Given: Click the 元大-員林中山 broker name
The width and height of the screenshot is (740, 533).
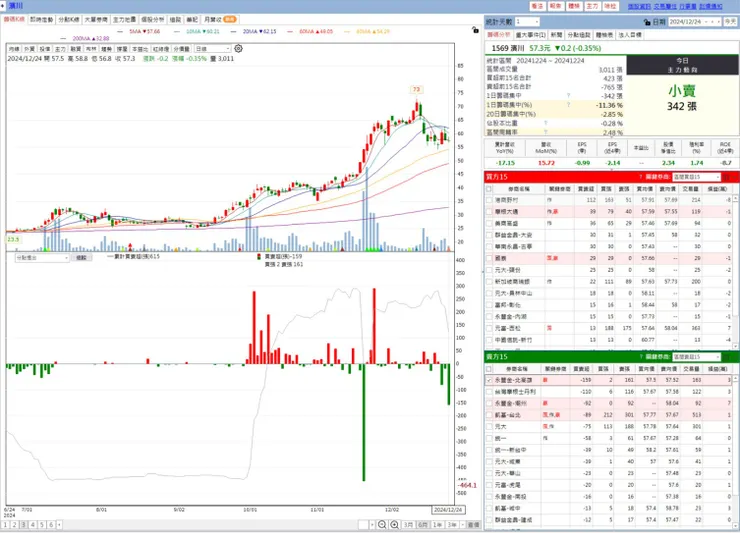Looking at the screenshot, I should point(513,293).
